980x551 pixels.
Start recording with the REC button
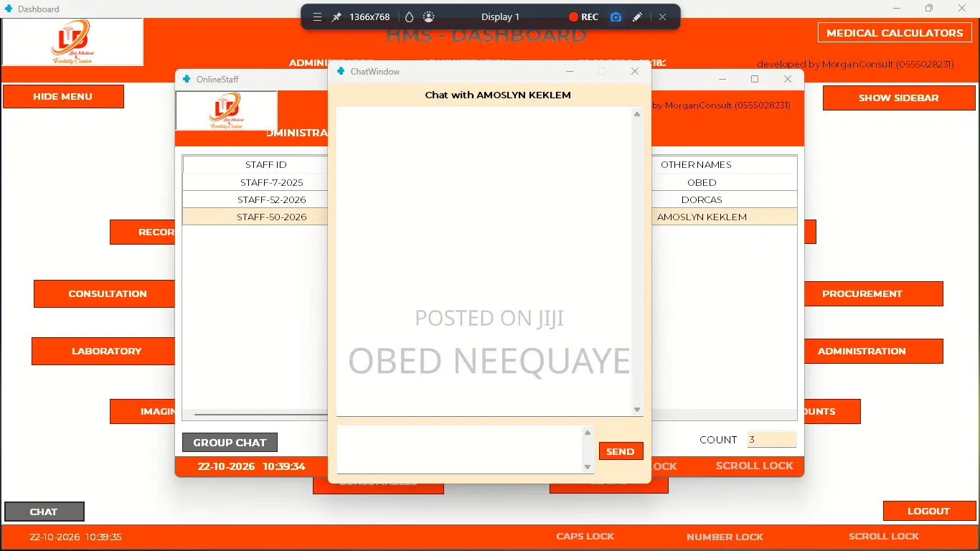pyautogui.click(x=583, y=17)
